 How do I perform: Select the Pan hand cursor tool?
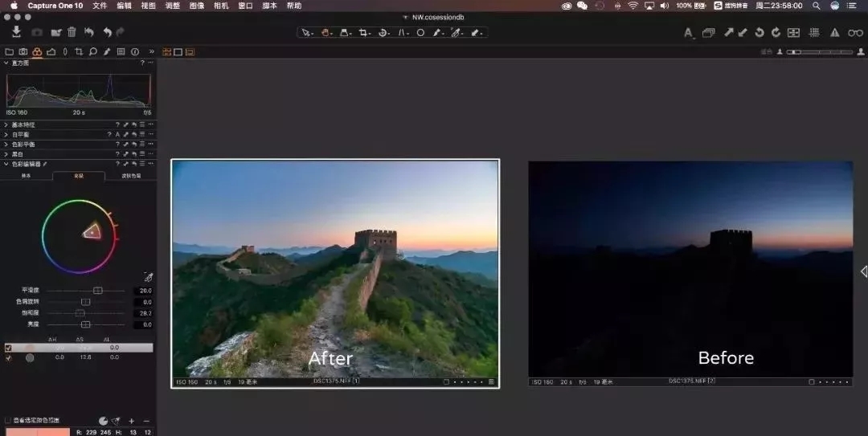coord(326,33)
